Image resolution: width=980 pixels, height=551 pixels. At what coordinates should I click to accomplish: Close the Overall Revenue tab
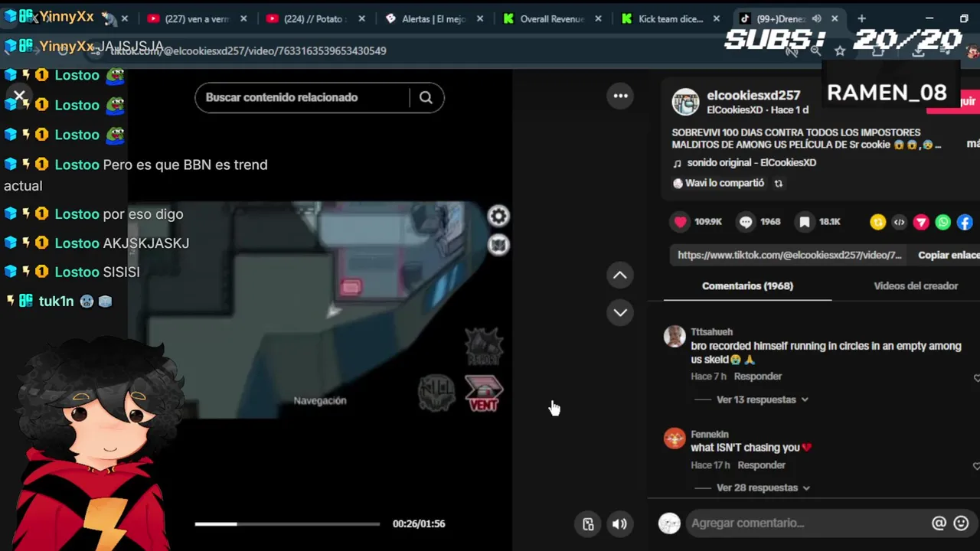tap(598, 19)
